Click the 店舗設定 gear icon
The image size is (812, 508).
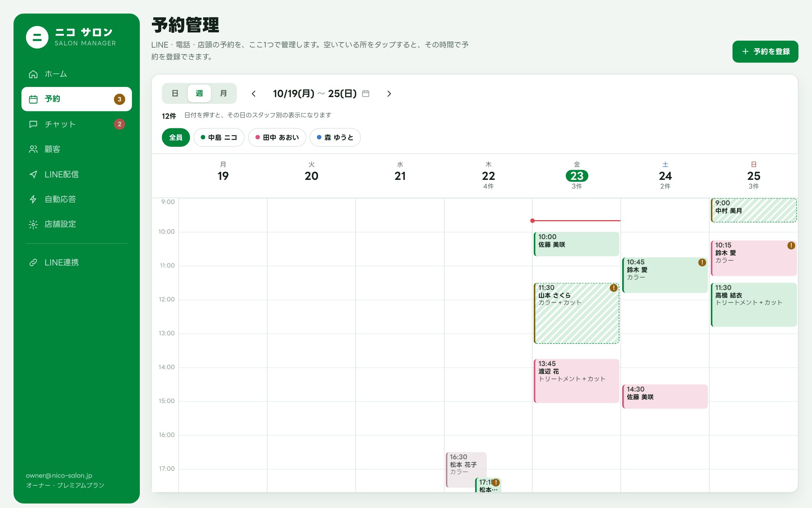click(x=33, y=225)
